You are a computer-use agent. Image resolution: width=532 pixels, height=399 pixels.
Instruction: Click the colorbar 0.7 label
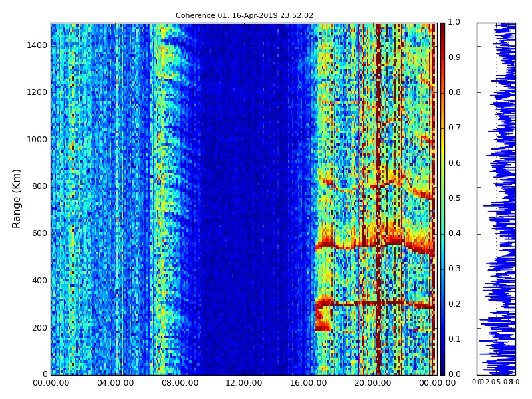coord(454,128)
